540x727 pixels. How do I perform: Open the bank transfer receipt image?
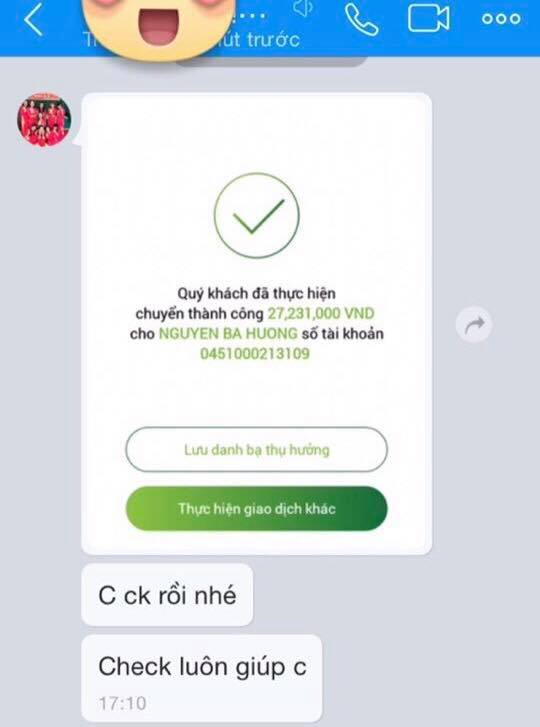257,324
